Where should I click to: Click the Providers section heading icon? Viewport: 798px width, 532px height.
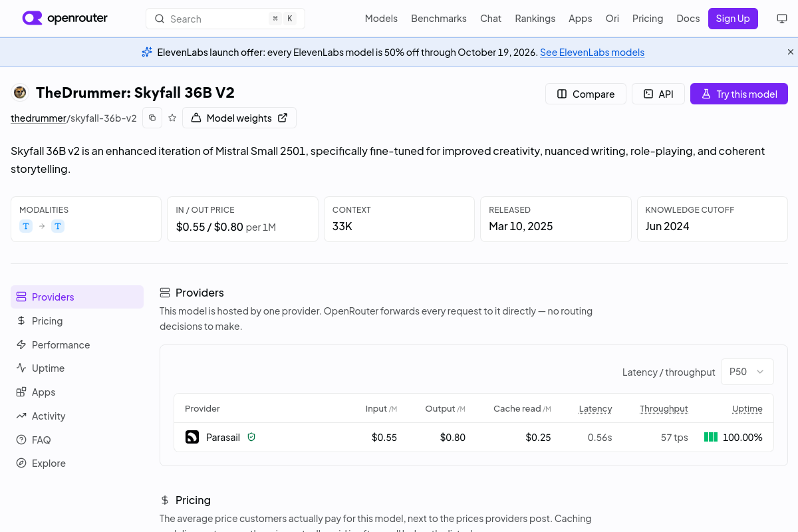pyautogui.click(x=165, y=293)
